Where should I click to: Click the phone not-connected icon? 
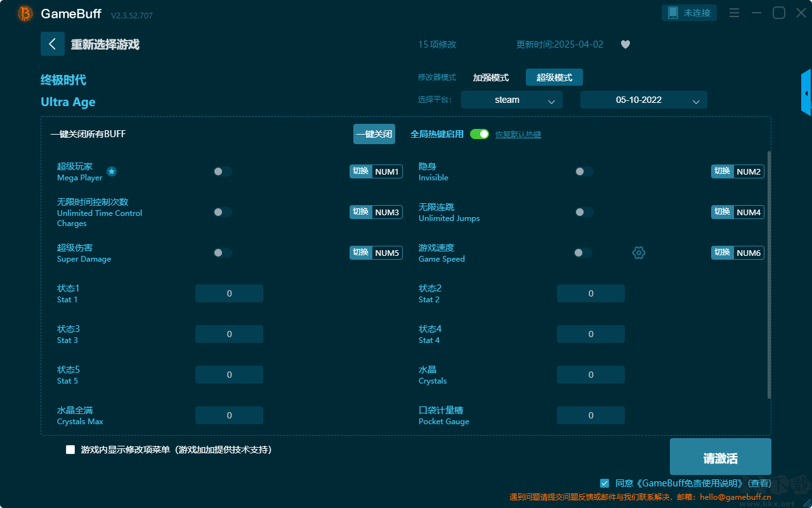point(674,13)
